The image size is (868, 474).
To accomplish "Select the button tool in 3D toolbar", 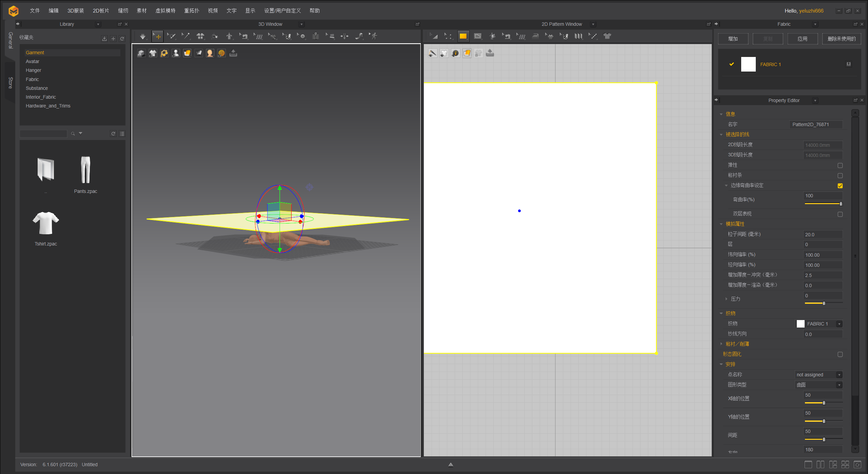I will [302, 36].
